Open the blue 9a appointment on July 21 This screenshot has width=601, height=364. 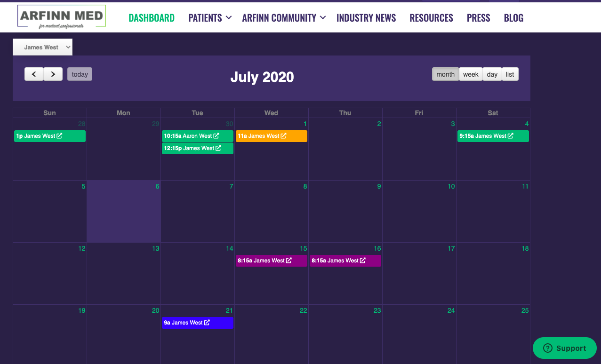coord(198,323)
